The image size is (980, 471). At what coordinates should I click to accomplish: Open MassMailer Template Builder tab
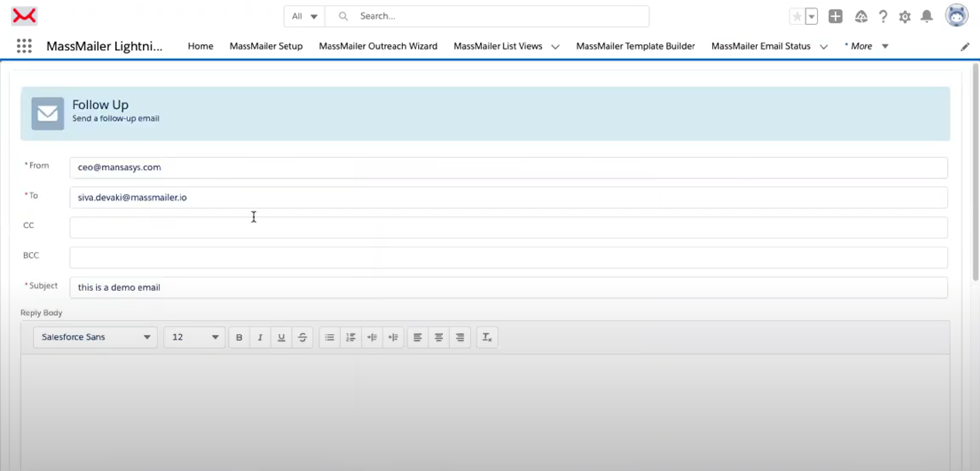coord(635,46)
